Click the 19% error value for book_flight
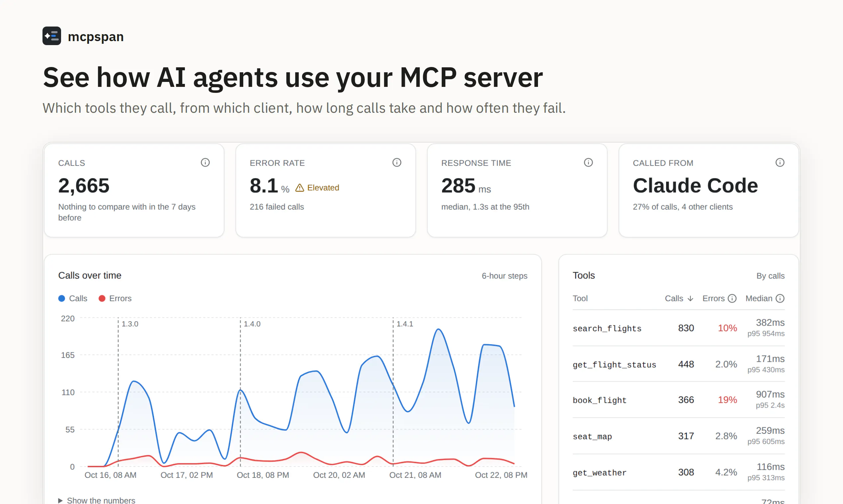This screenshot has height=504, width=843. tap(727, 400)
